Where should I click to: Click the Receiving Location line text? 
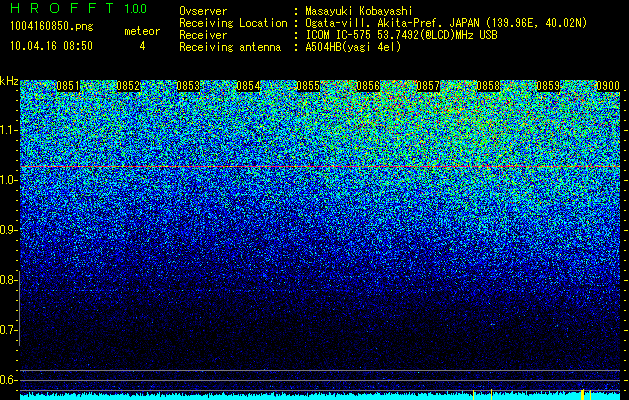pyautogui.click(x=383, y=23)
